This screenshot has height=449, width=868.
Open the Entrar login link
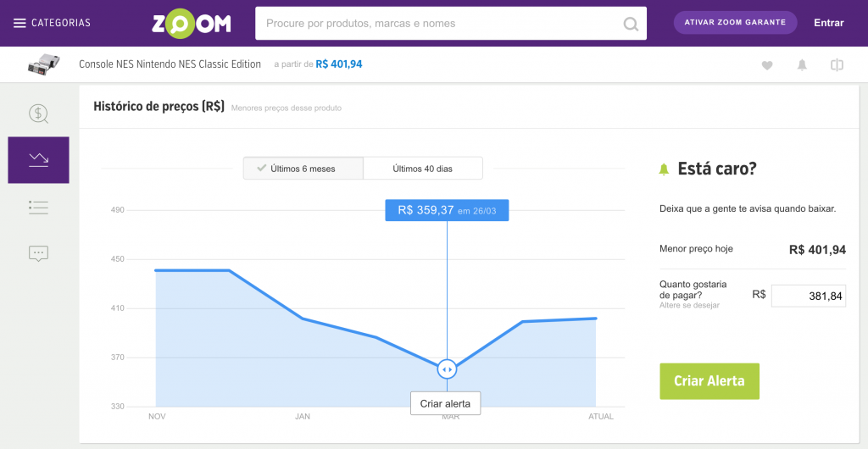(829, 23)
